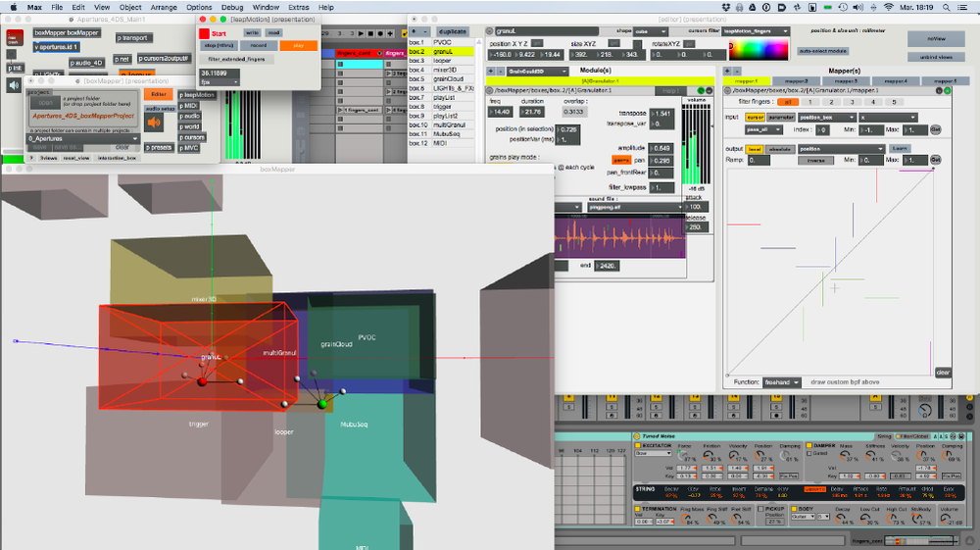Click the speaker icon in Apertures main patcher
Viewport: 980px width, 550px height.
14,85
